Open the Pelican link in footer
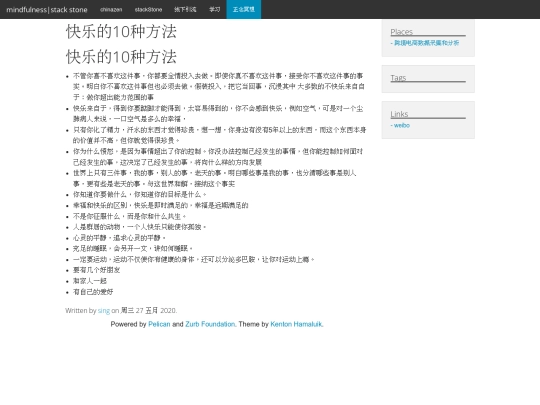Viewport: 540px width, 405px height. 159,324
